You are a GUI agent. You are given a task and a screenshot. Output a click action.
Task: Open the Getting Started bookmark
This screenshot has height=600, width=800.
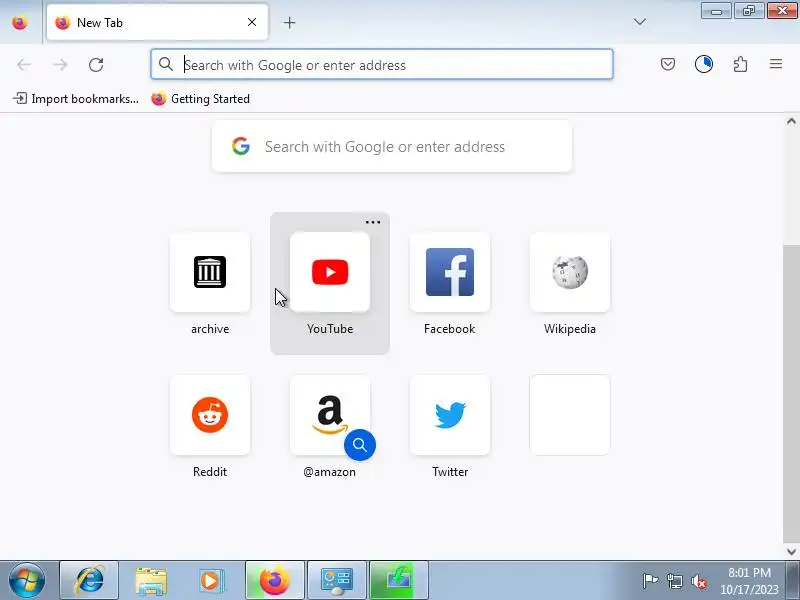pyautogui.click(x=201, y=98)
